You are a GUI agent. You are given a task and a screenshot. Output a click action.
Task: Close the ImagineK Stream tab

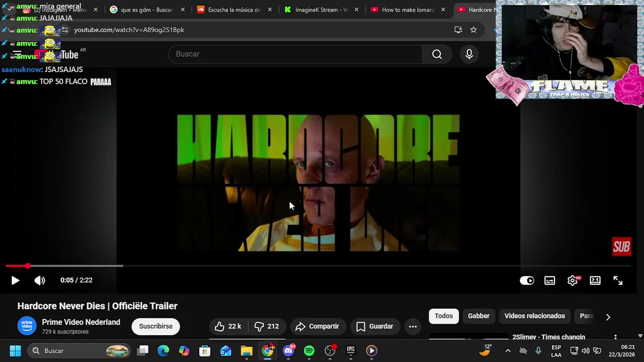[357, 10]
